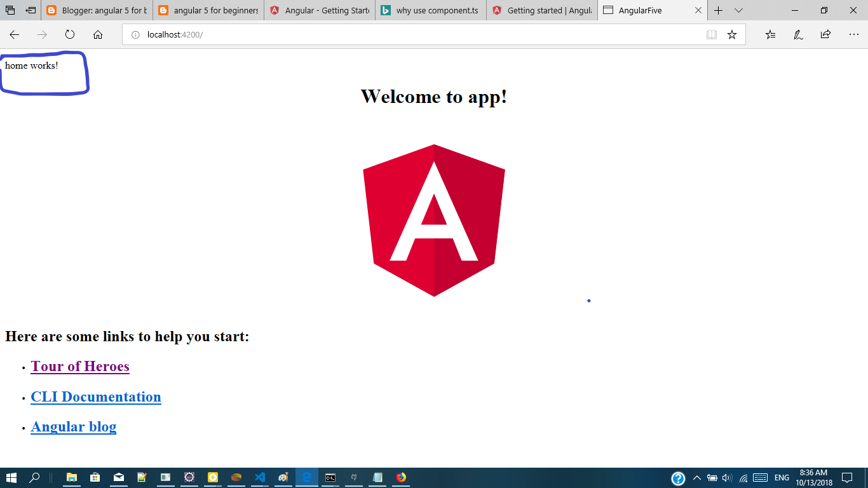Start a Web Note with the pen icon
The height and width of the screenshot is (488, 868).
pyautogui.click(x=797, y=35)
